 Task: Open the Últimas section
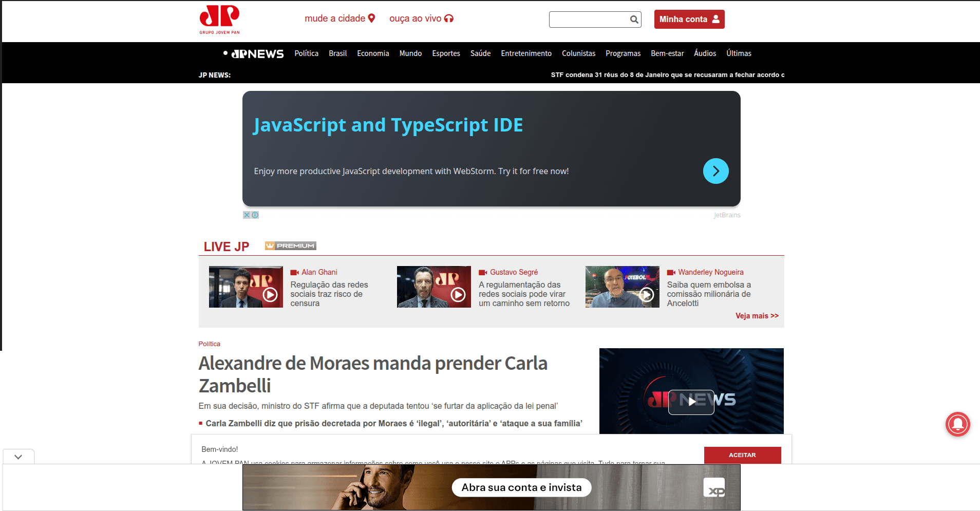739,53
